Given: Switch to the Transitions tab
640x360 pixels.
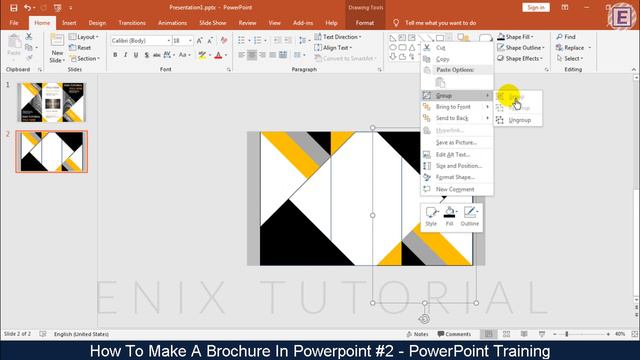Looking at the screenshot, I should pyautogui.click(x=132, y=23).
